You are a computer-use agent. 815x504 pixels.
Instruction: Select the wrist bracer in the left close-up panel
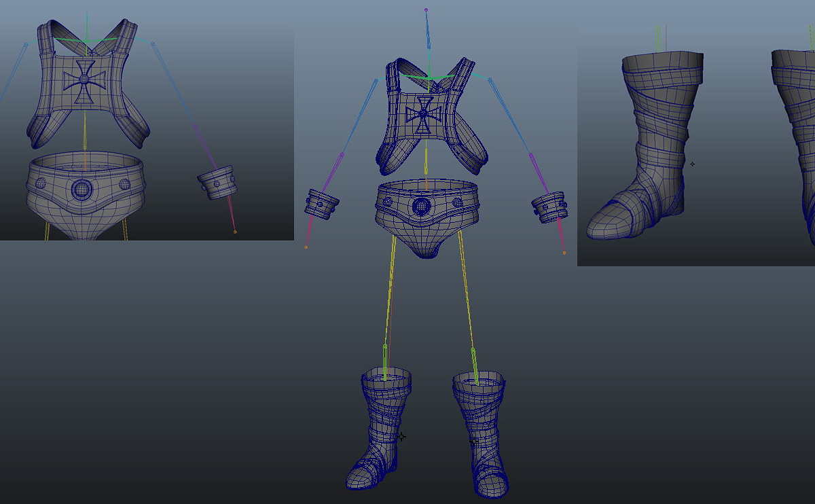pos(218,184)
